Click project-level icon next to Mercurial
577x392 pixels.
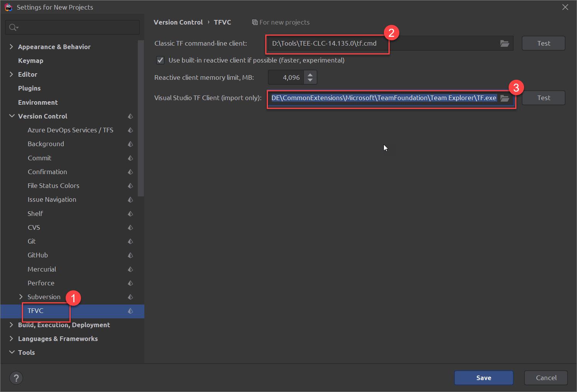[x=131, y=269]
